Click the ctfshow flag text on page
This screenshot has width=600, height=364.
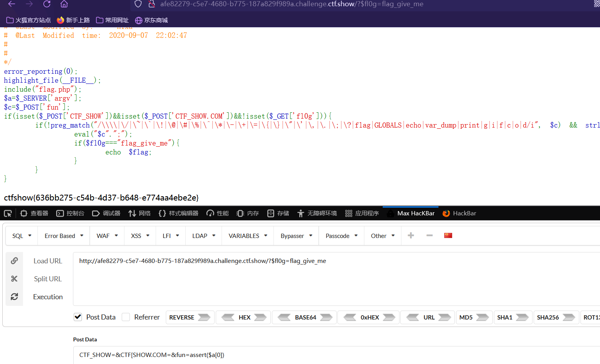(x=101, y=198)
